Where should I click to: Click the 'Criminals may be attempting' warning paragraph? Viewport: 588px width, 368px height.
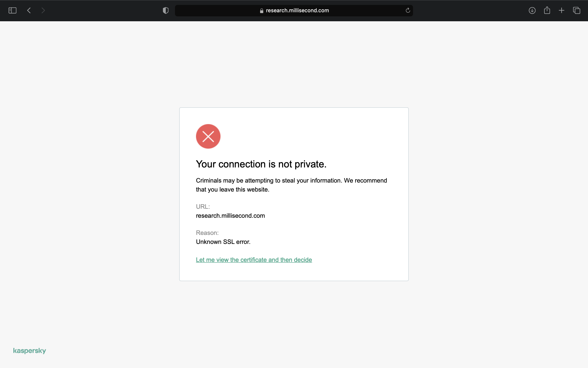tap(291, 185)
